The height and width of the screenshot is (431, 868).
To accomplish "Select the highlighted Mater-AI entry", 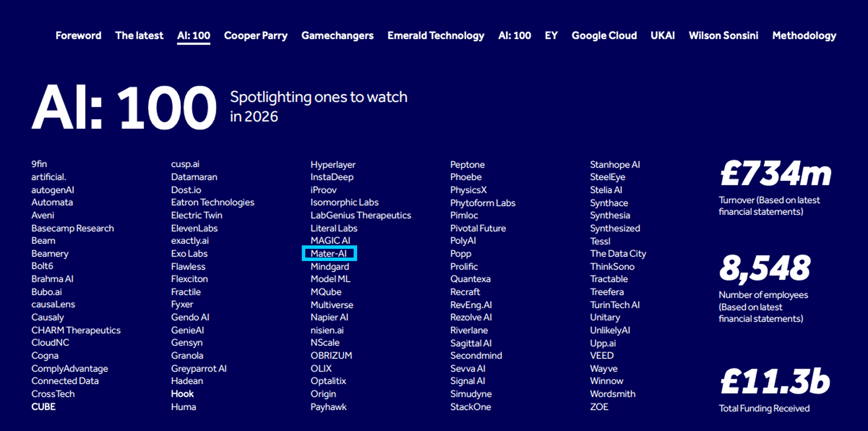I will point(329,254).
